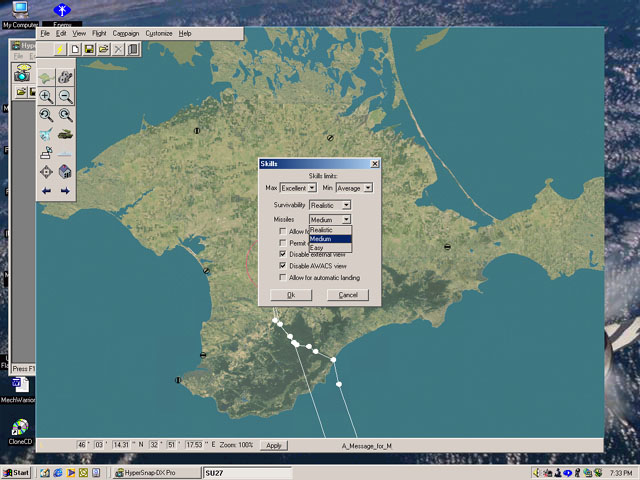Click the right blue arrow tool
The image size is (640, 480).
65,190
